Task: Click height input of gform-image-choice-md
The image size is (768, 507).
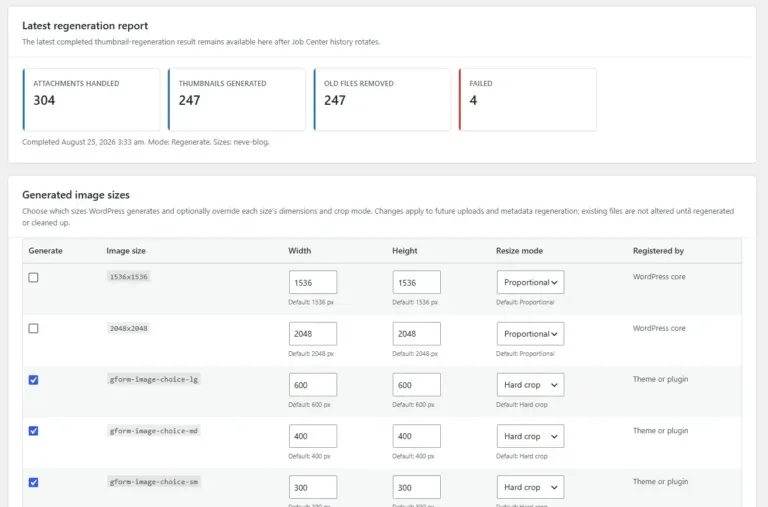Action: (416, 436)
